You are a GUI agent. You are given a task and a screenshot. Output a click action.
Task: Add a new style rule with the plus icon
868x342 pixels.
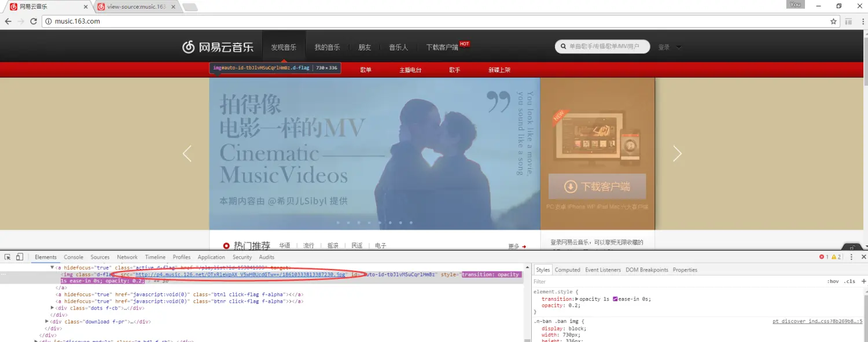pyautogui.click(x=863, y=281)
